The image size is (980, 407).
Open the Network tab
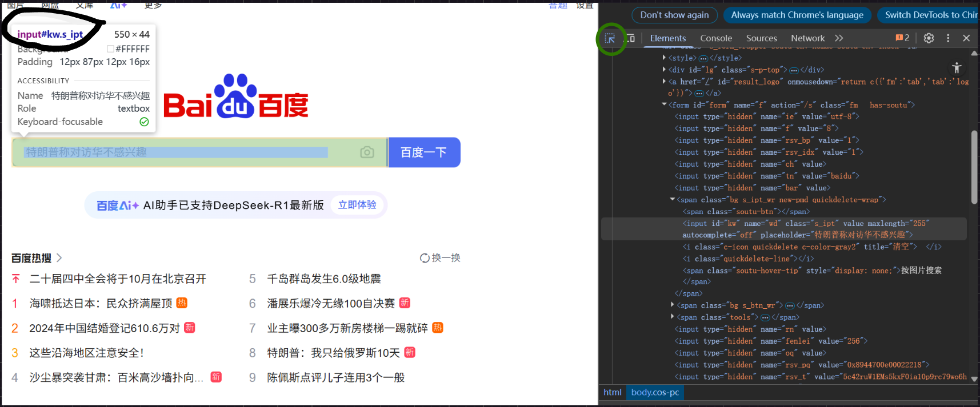[x=807, y=38]
